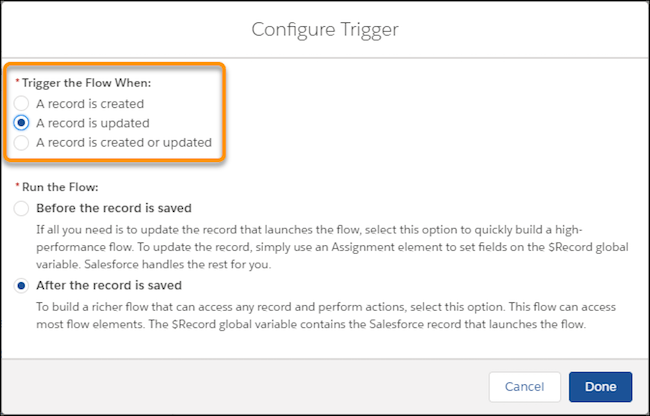Enable "Before the record is saved" radio option
Image resolution: width=650 pixels, height=416 pixels.
tap(22, 208)
